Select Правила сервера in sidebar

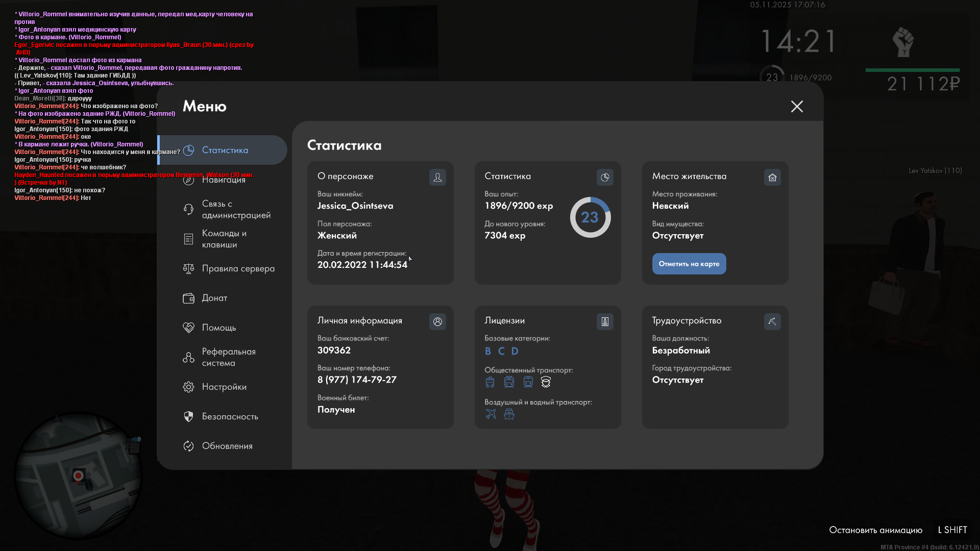[x=238, y=268]
